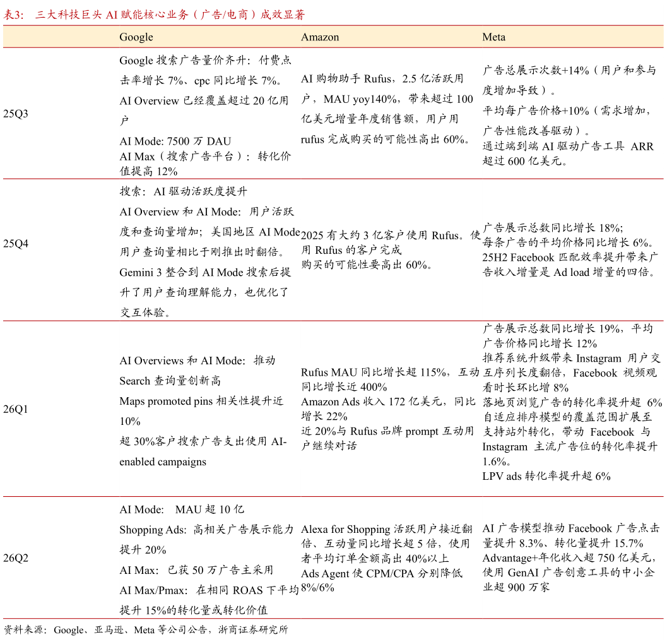Click the line 'Search 查询量创新高'

point(170,381)
